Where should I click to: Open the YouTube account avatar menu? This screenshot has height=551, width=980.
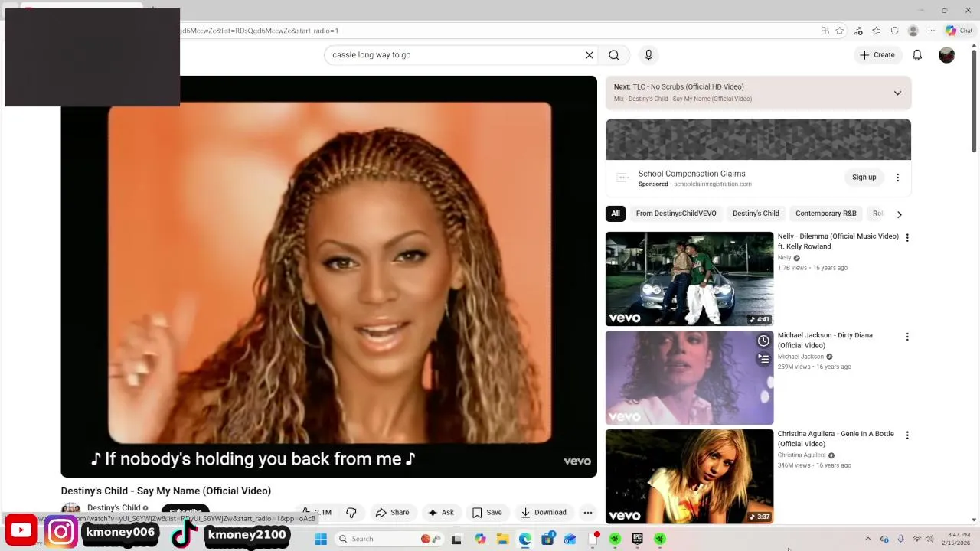tap(947, 55)
